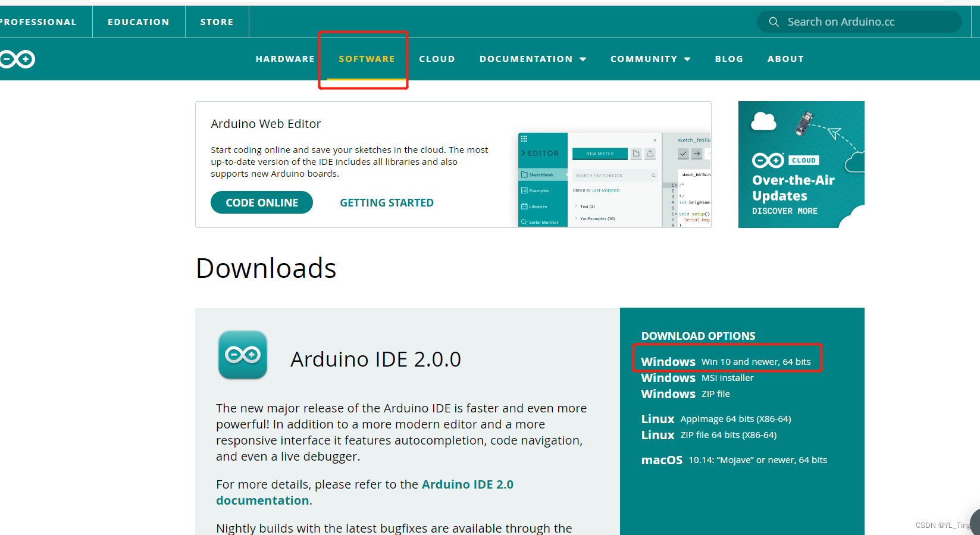This screenshot has width=980, height=535.
Task: Download Windows Win 10 and newer, 64 bits
Action: pos(726,362)
